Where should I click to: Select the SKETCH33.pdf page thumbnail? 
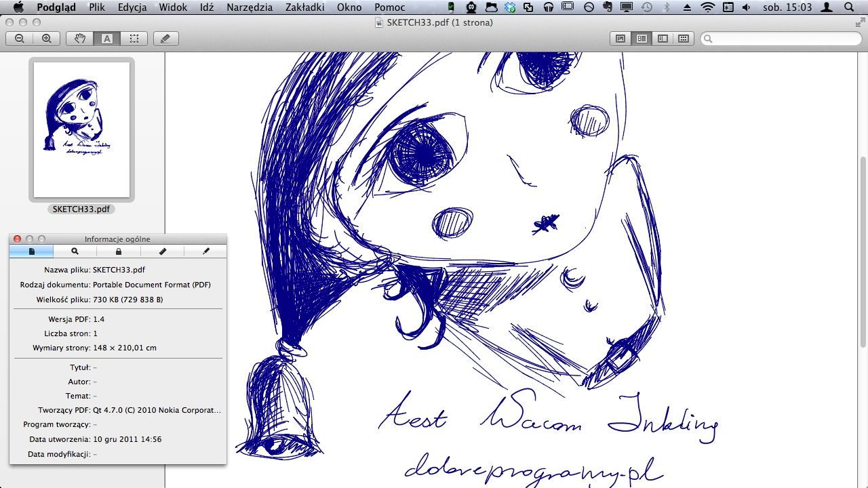(x=82, y=129)
